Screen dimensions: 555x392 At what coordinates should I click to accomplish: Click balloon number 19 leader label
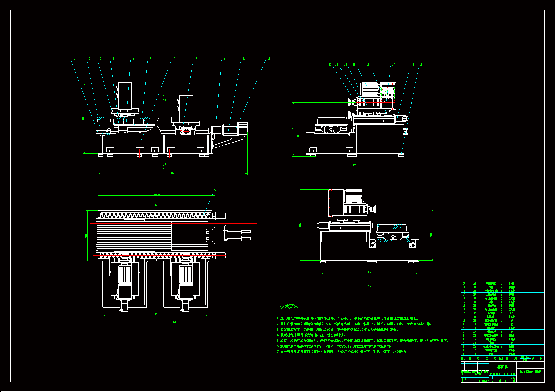(421, 65)
